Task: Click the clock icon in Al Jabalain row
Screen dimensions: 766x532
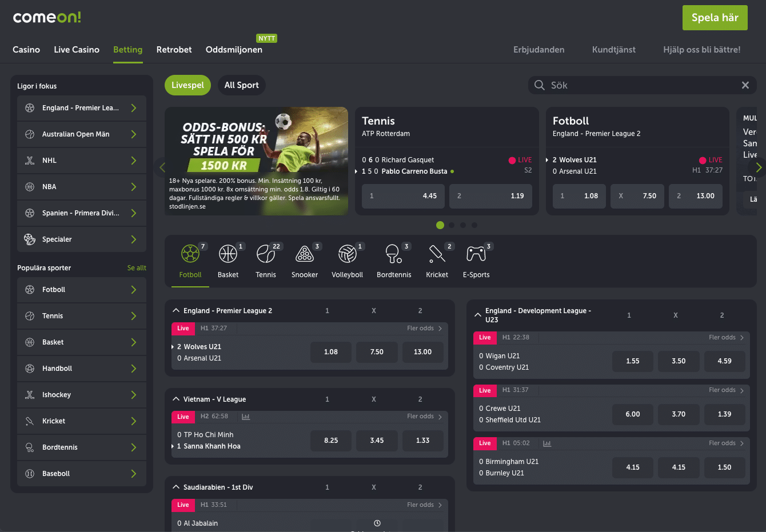Action: tap(377, 523)
